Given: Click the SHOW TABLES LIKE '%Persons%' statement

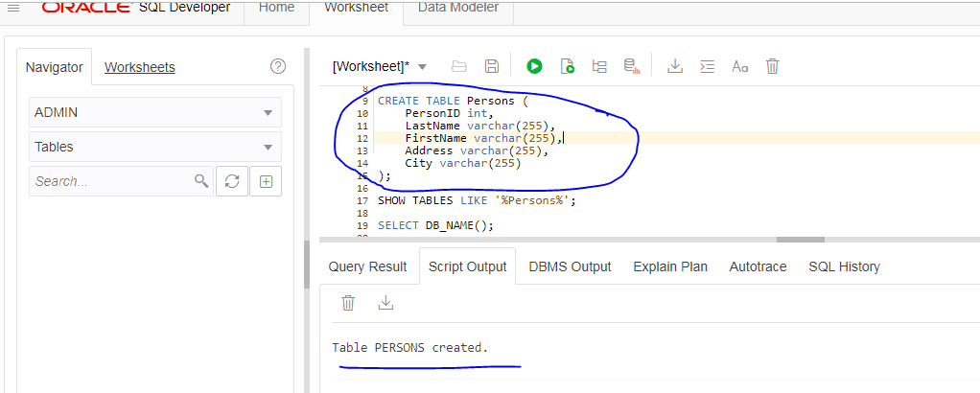Looking at the screenshot, I should click(x=477, y=200).
